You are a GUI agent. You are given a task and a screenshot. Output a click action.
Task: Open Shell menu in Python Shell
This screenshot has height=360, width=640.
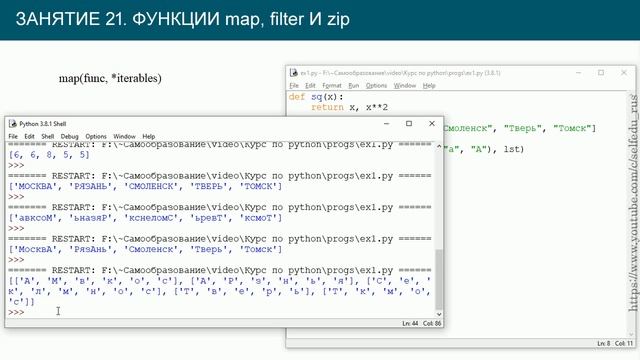[x=48, y=136]
